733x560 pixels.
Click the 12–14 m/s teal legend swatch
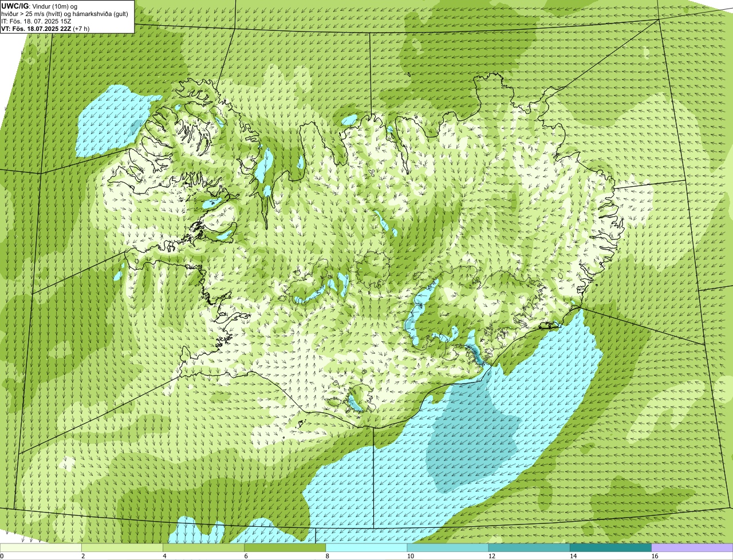point(530,547)
